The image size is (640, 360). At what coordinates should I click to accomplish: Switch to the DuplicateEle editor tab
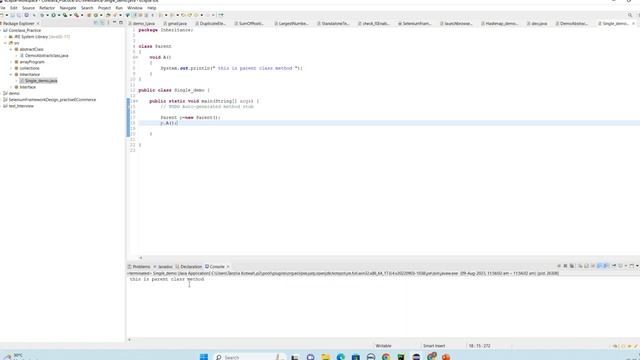(x=211, y=24)
